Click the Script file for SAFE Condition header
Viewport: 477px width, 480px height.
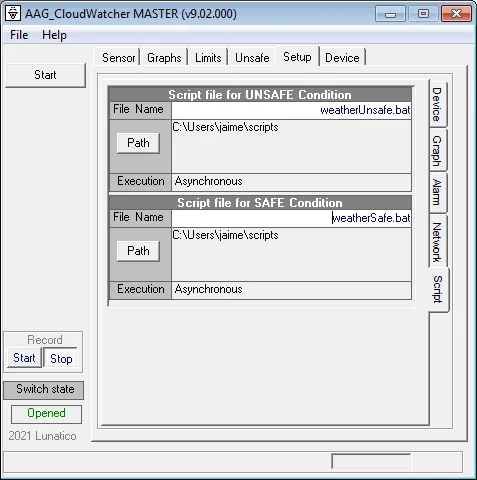coord(260,203)
